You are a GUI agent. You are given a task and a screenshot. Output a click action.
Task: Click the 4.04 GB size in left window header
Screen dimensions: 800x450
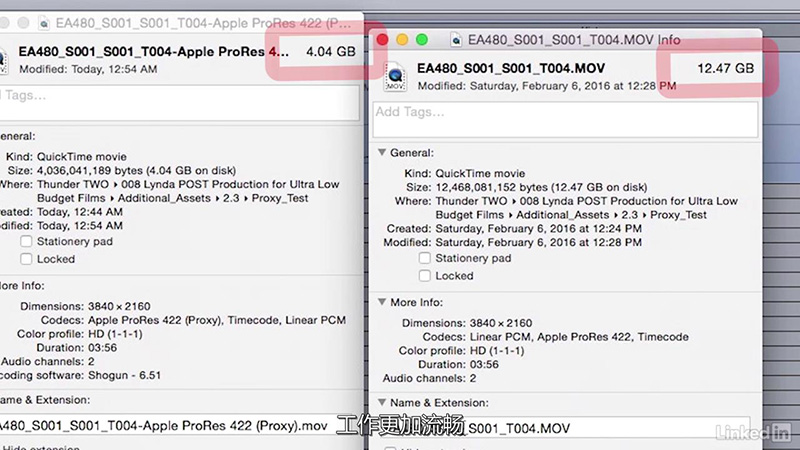click(331, 52)
